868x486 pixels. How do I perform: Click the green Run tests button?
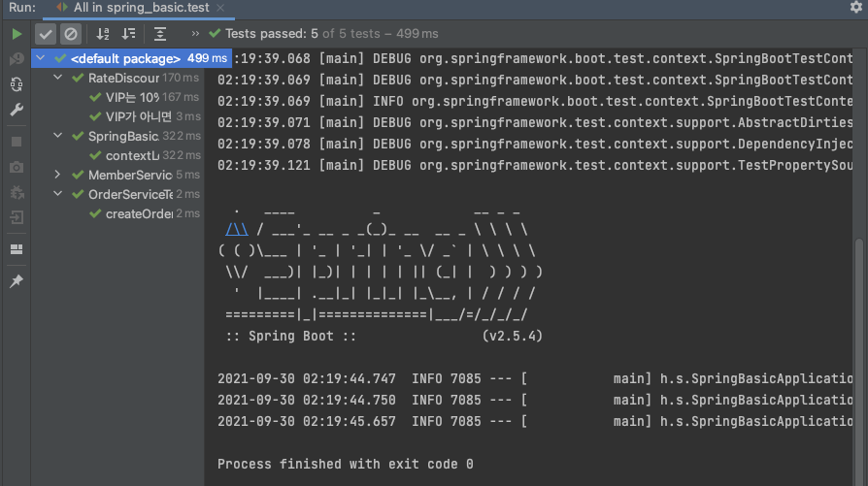17,34
